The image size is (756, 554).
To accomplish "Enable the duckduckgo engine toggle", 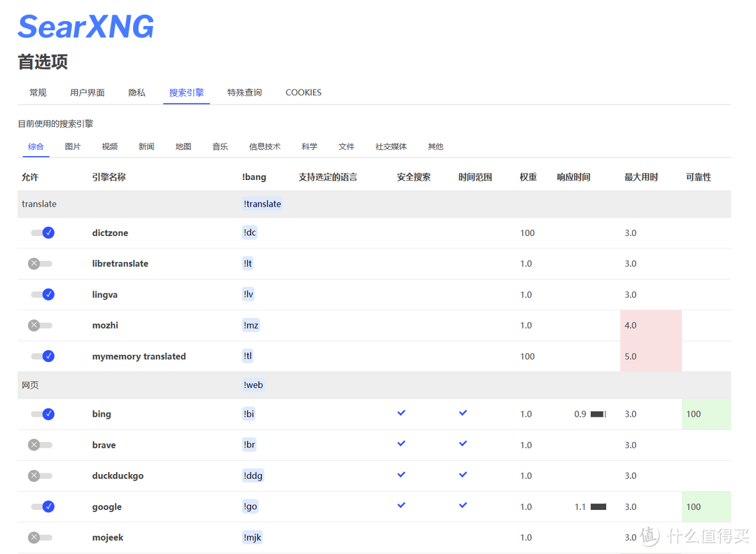I will [x=41, y=476].
